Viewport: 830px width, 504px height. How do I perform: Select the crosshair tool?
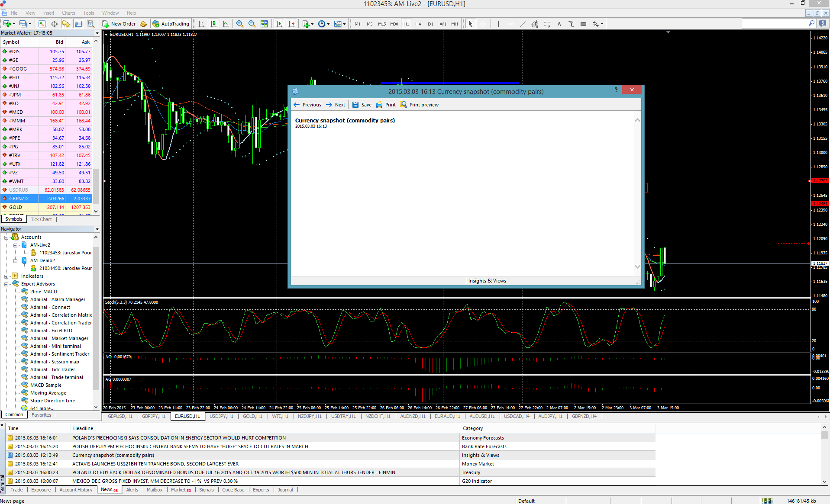point(483,24)
